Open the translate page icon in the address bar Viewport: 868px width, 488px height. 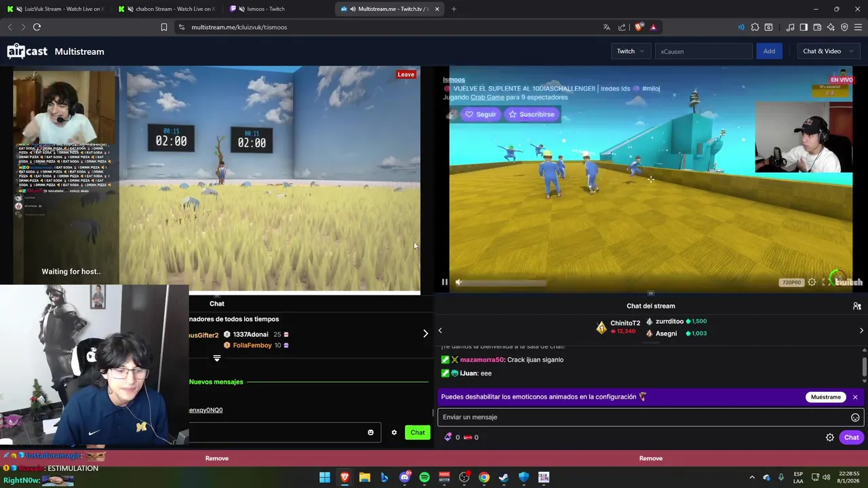606,27
